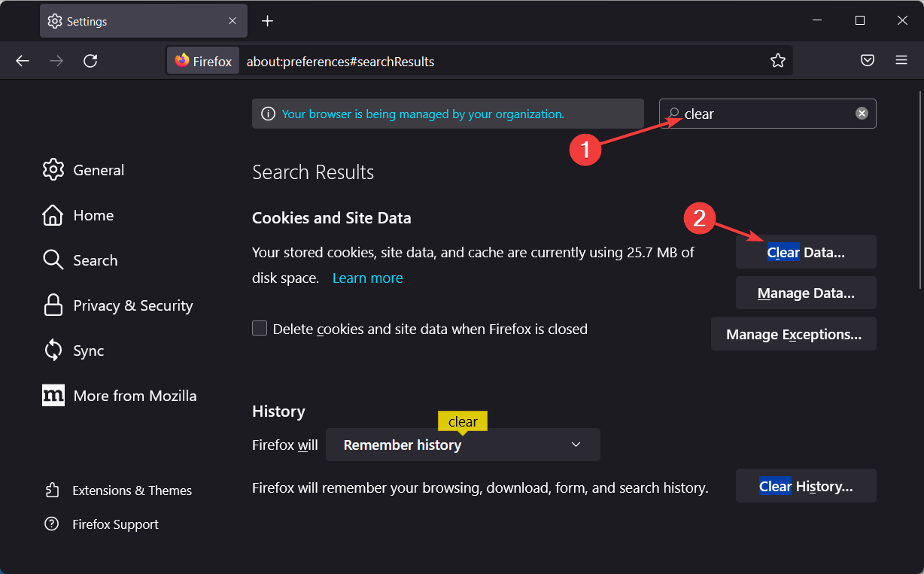This screenshot has height=574, width=924.
Task: Click the info icon in managed-browser notice
Action: coord(267,114)
